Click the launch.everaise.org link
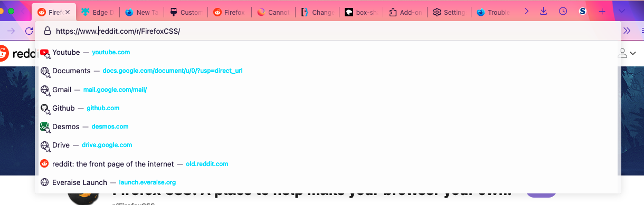The width and height of the screenshot is (644, 205). point(147,182)
